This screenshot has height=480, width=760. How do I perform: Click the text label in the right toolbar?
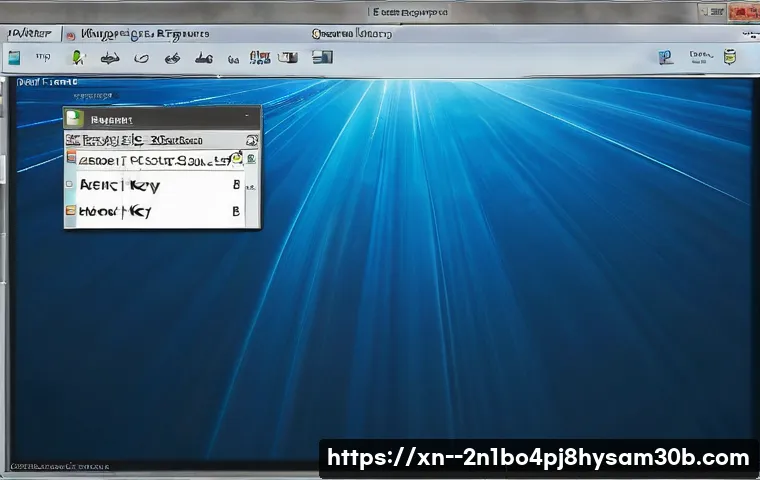tap(697, 58)
